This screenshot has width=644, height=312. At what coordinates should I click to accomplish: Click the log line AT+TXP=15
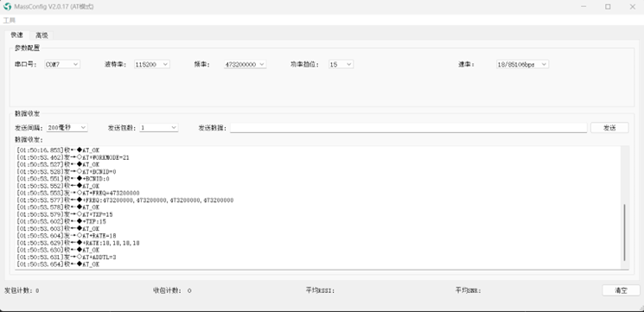(x=65, y=214)
